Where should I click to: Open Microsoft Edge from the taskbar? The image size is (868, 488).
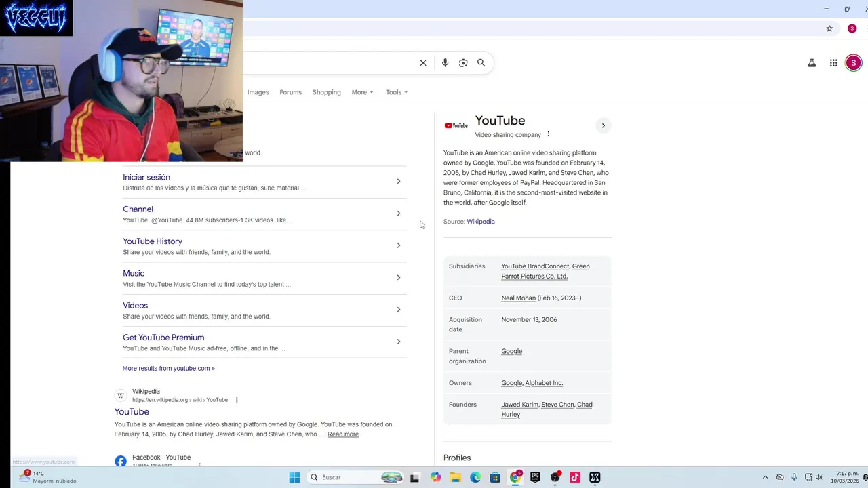pos(475,477)
